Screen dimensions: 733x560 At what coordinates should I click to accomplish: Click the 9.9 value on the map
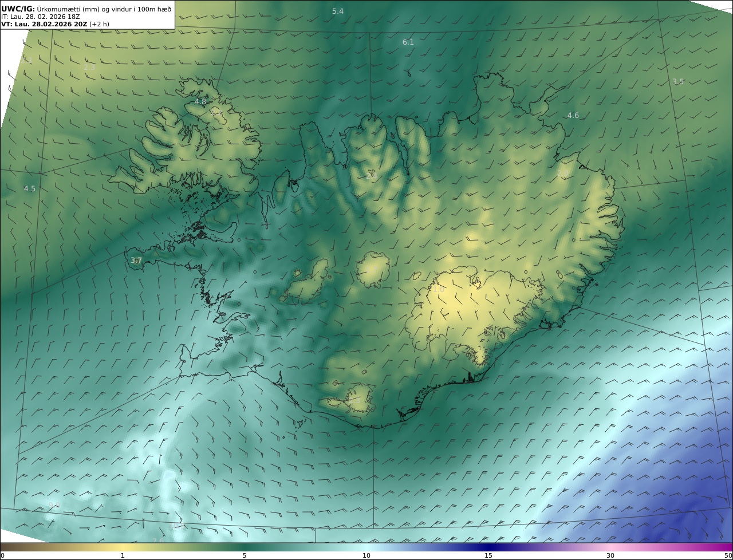54,505
